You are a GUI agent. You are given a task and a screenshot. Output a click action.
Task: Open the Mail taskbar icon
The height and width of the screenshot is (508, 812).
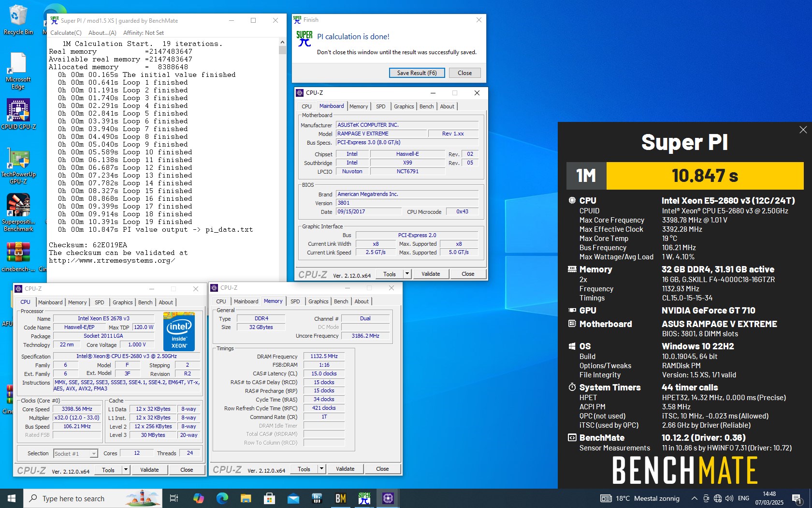(293, 498)
